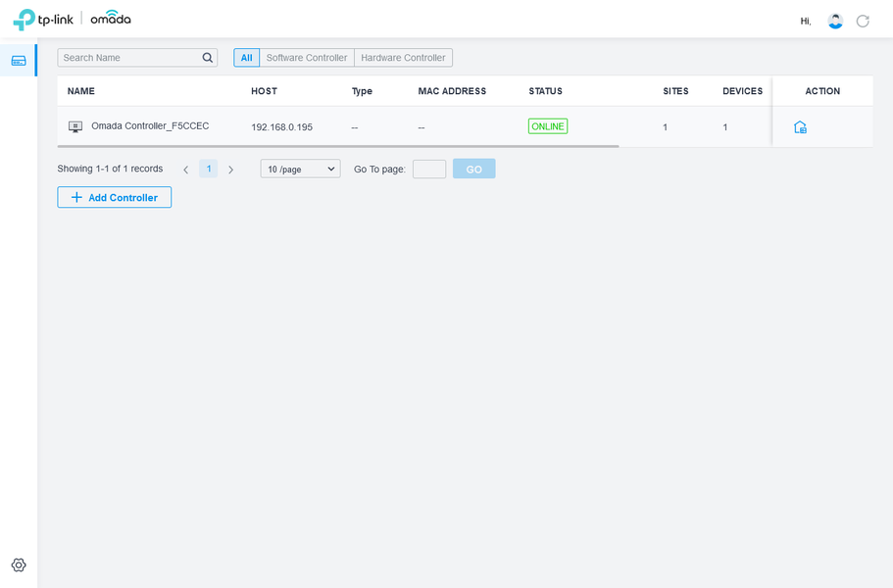Launch the Omada Controller_F5CCEC action icon
This screenshot has width=893, height=588.
coord(800,127)
